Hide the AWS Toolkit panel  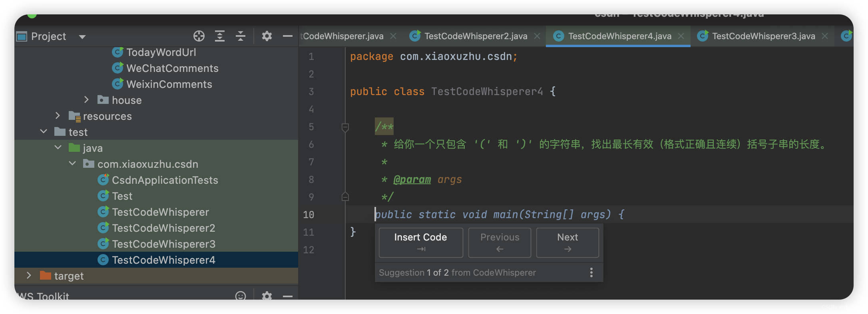(x=288, y=296)
